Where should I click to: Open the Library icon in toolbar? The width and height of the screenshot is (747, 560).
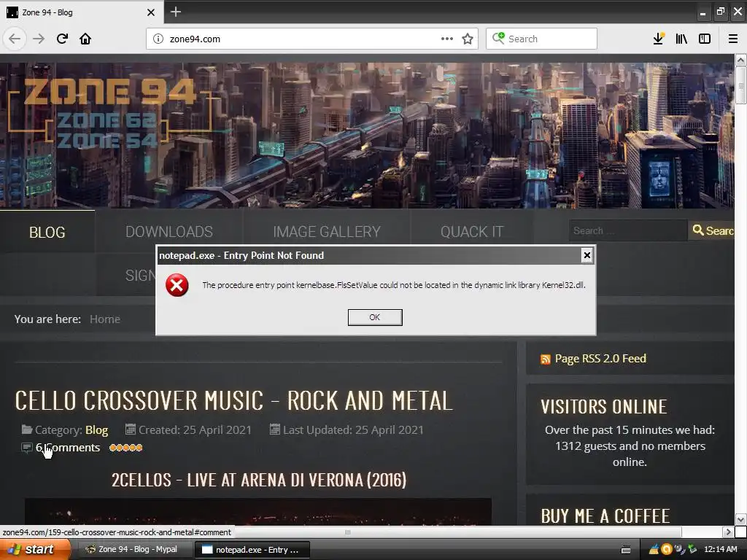(681, 39)
